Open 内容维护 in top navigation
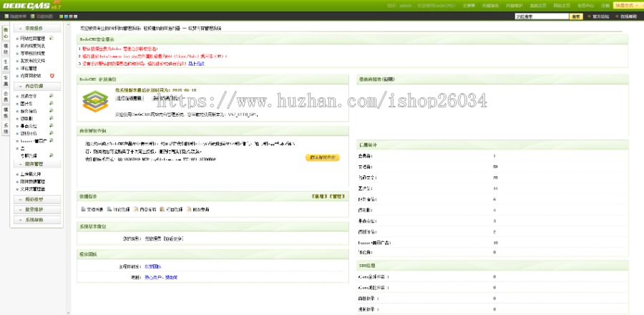The image size is (644, 315). (x=514, y=6)
